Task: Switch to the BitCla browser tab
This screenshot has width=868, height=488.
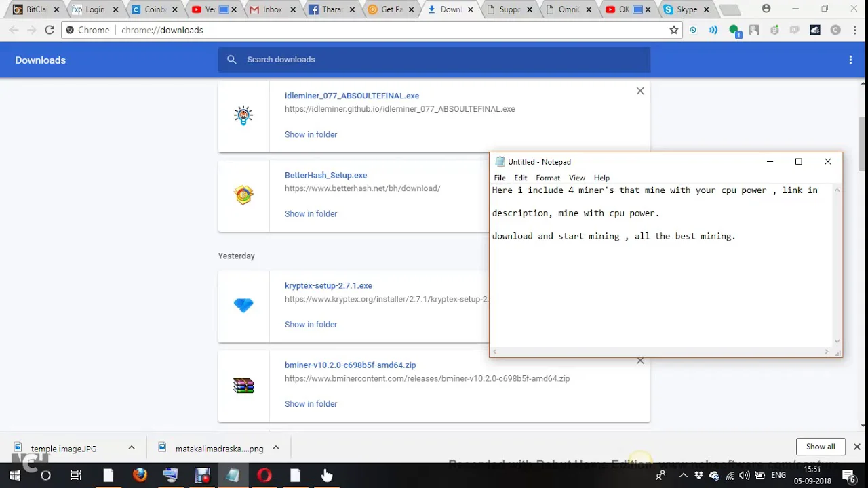Action: tap(34, 9)
